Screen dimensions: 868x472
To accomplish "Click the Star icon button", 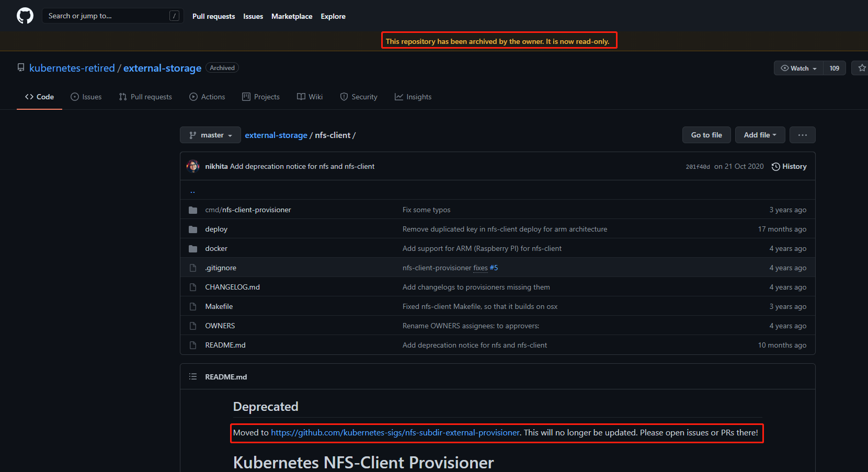I will tap(862, 68).
